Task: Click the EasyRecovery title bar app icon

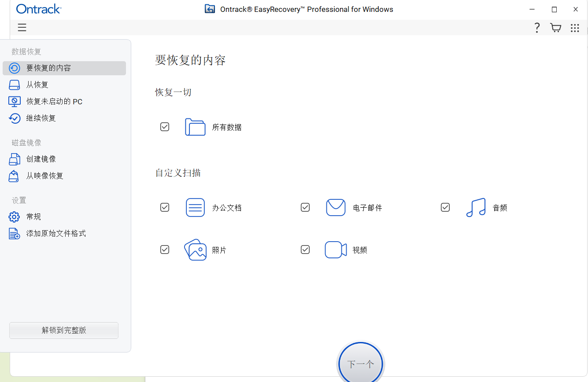Action: (210, 9)
